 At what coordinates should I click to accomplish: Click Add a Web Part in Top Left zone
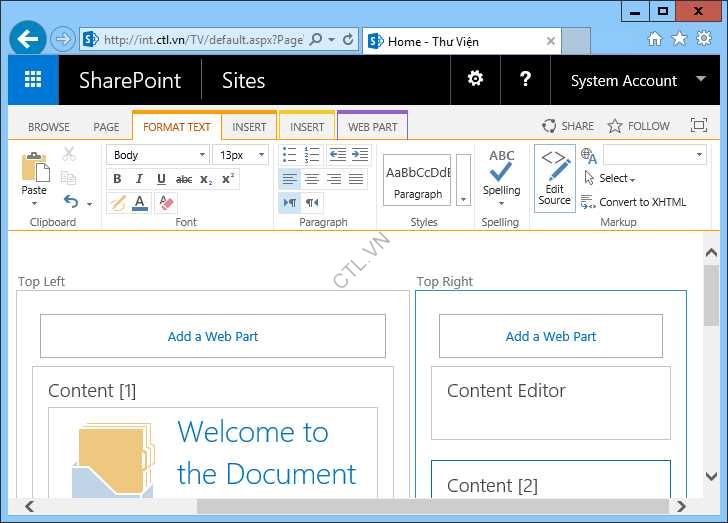point(212,336)
